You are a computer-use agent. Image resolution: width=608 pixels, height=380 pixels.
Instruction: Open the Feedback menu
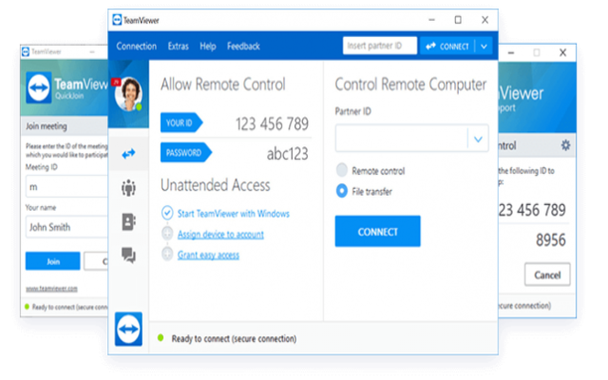coord(244,46)
